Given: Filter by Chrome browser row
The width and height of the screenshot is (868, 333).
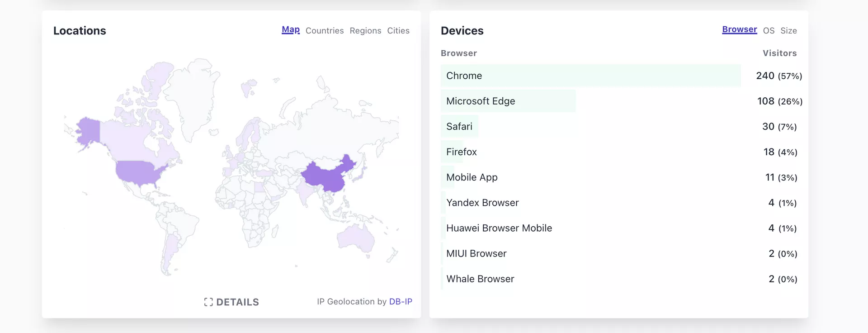Looking at the screenshot, I should [464, 76].
